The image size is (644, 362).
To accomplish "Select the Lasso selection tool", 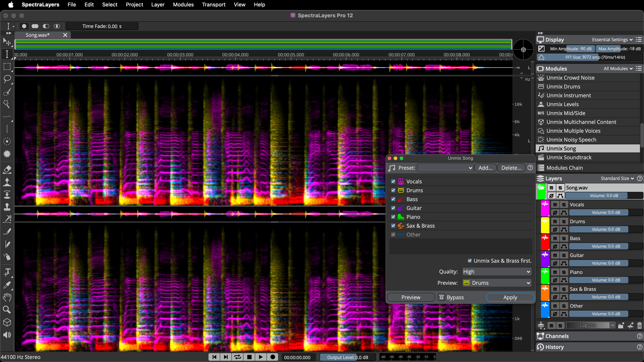I will (7, 79).
